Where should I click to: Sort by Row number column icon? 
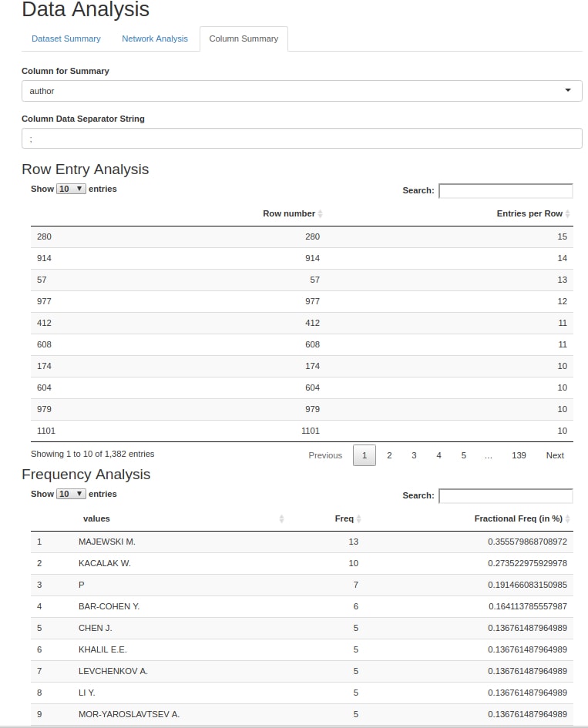click(x=321, y=213)
